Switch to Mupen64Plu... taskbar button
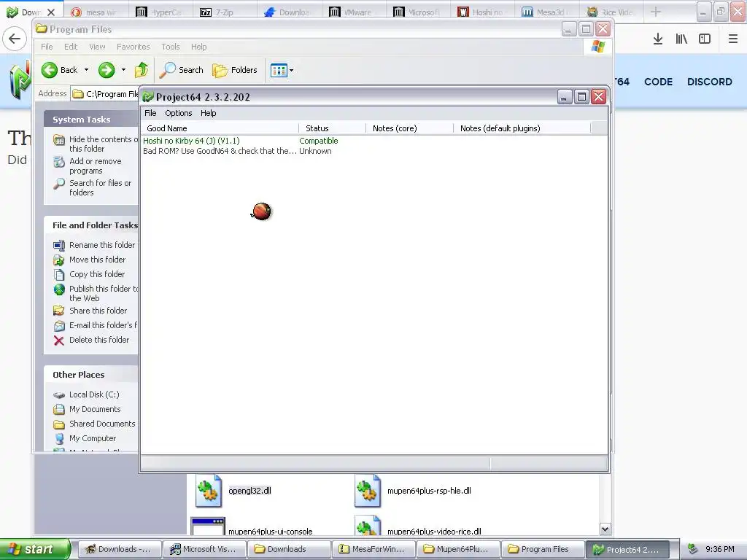This screenshot has height=560, width=747. point(458,549)
